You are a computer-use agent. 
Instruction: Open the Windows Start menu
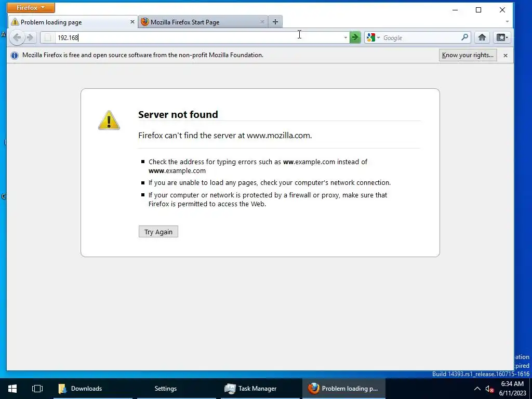click(12, 389)
